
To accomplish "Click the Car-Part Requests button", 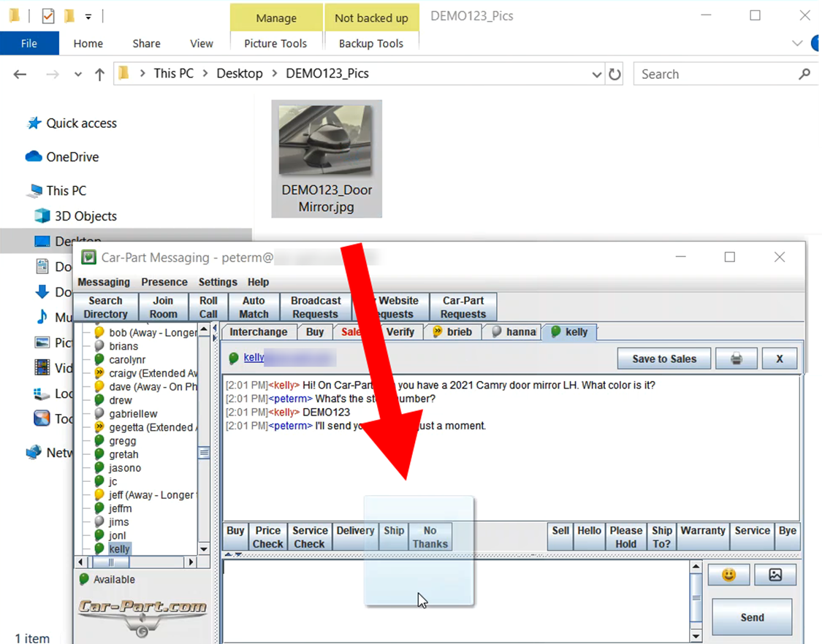I will pos(463,307).
